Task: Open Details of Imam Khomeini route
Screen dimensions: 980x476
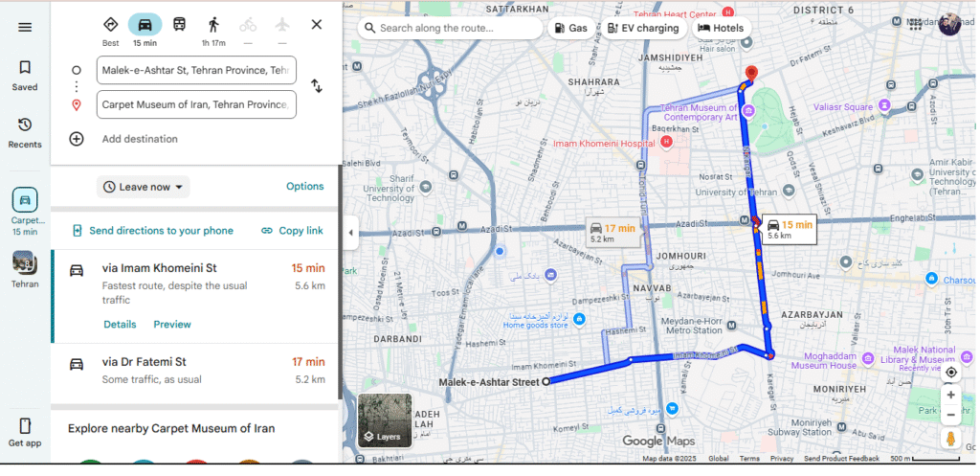Action: point(120,324)
